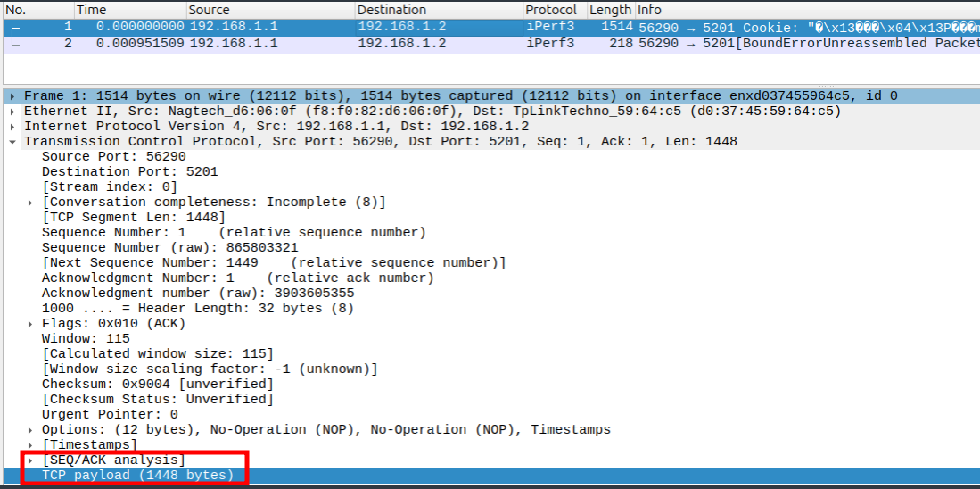This screenshot has width=980, height=489.
Task: Expand the Flags: 0x010 (ACK) arrow
Action: 31,324
